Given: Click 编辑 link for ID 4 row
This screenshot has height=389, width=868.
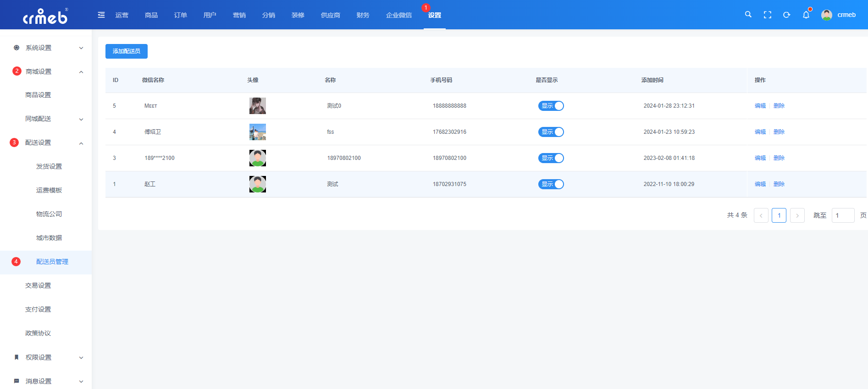Looking at the screenshot, I should (760, 132).
